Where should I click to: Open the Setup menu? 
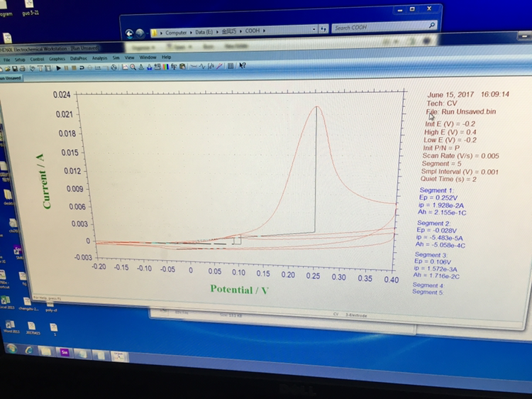(20, 60)
